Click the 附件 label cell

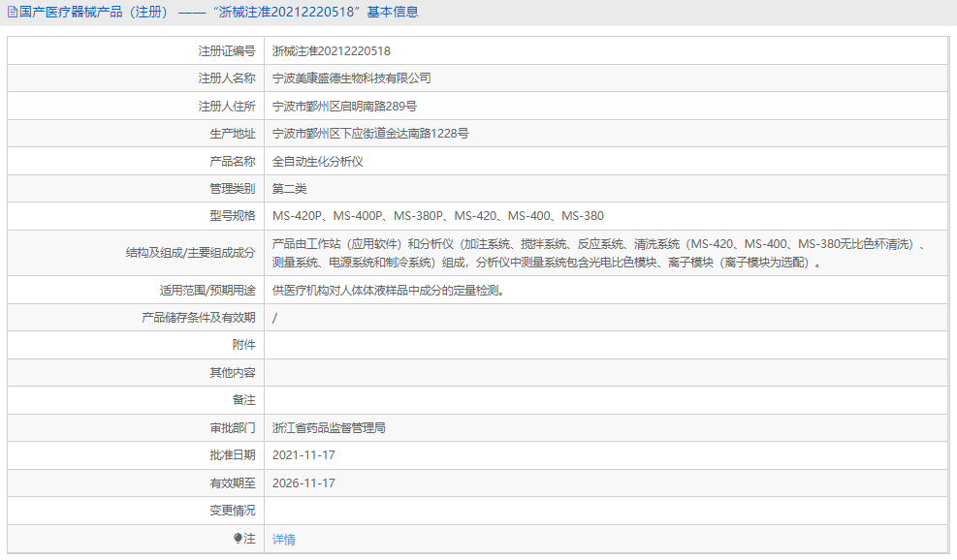(x=136, y=345)
